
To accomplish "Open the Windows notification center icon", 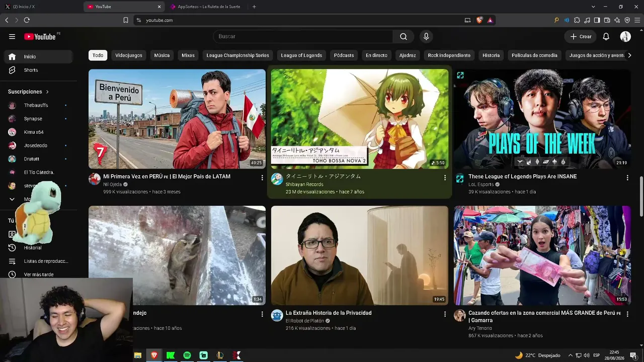I will point(633,355).
